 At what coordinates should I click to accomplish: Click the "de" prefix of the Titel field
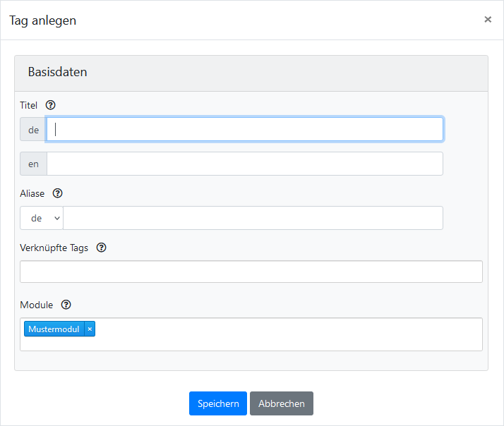pyautogui.click(x=34, y=130)
